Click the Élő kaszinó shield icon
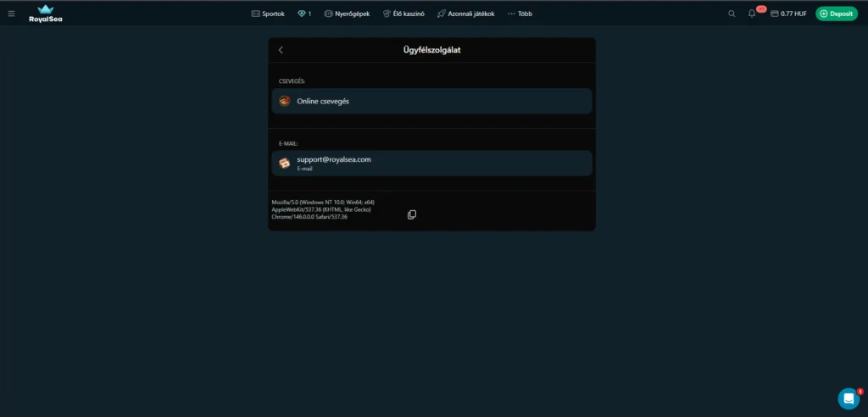This screenshot has width=868, height=417. [x=387, y=14]
